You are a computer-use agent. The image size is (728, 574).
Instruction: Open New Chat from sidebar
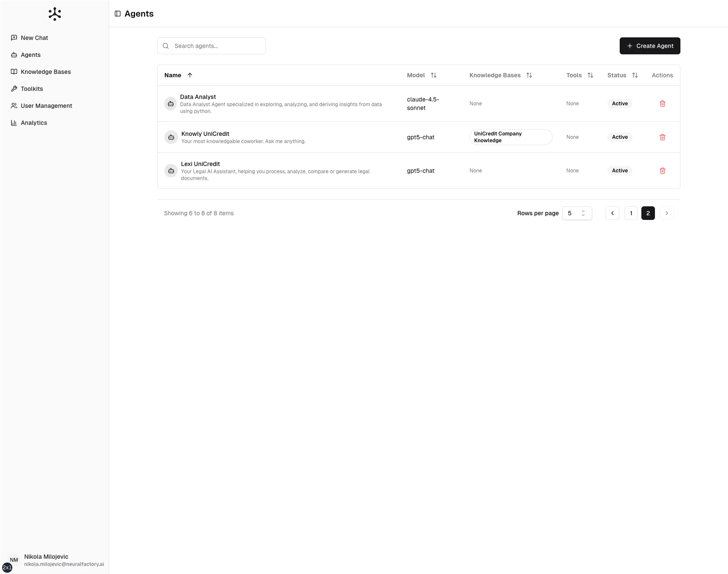click(x=54, y=38)
